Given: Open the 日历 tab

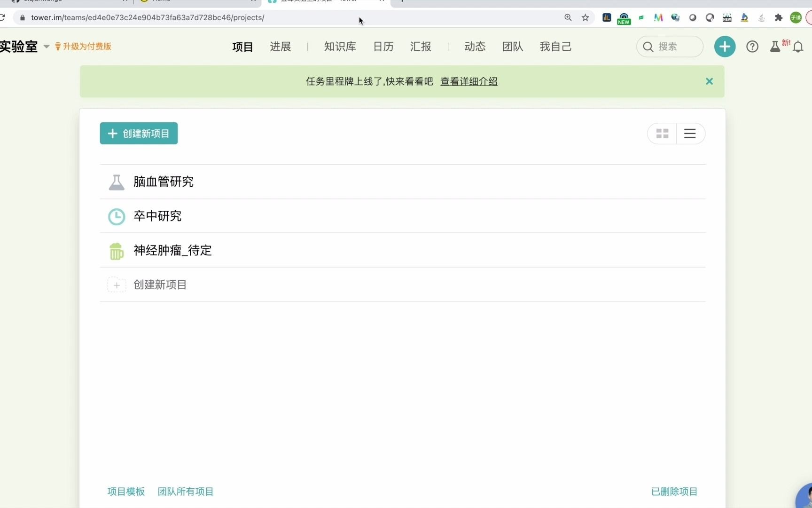Looking at the screenshot, I should pos(383,47).
